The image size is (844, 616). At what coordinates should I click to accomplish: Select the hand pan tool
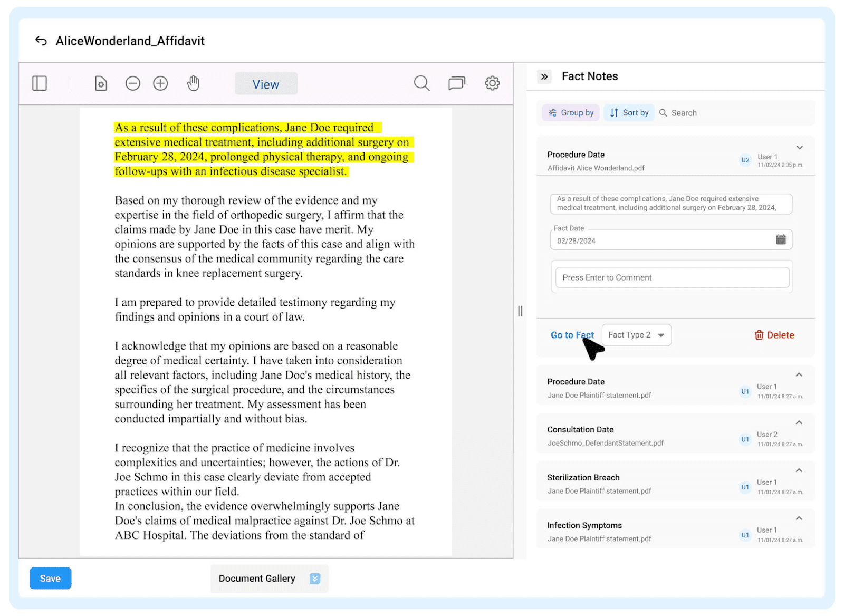click(x=194, y=83)
